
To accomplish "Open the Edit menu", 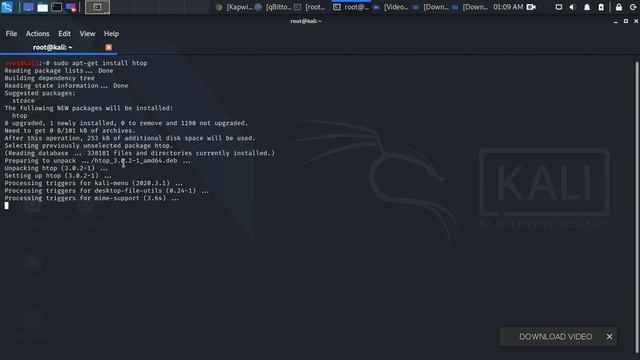I will 64,33.
